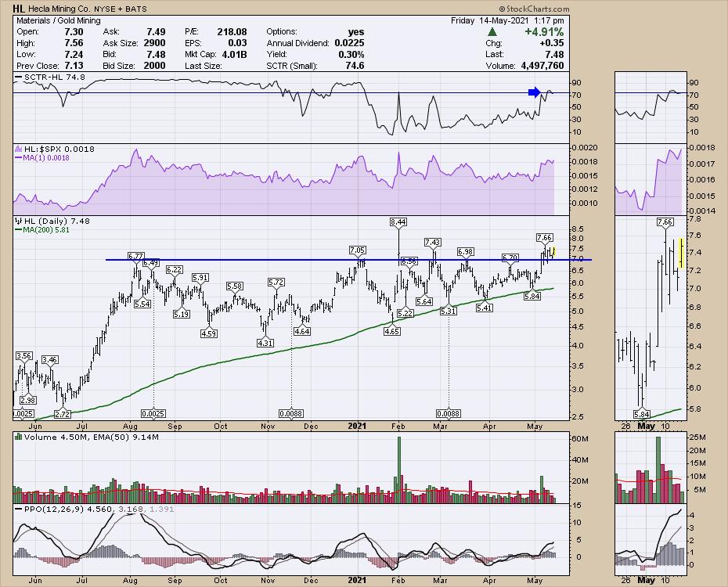
Task: Click the yellow highlighted candle in the zoom panel
Action: click(x=681, y=253)
